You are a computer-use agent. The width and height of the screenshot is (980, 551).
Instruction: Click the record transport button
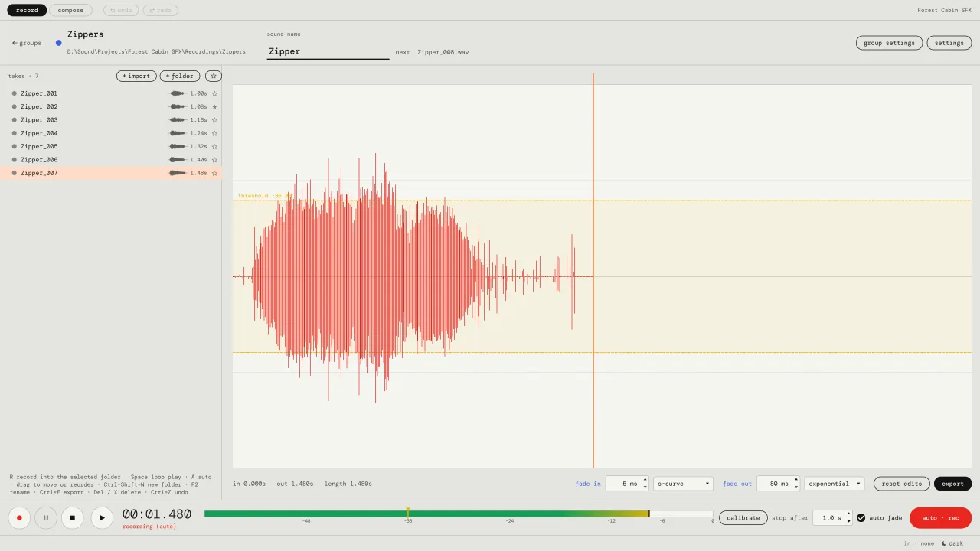[x=19, y=518]
